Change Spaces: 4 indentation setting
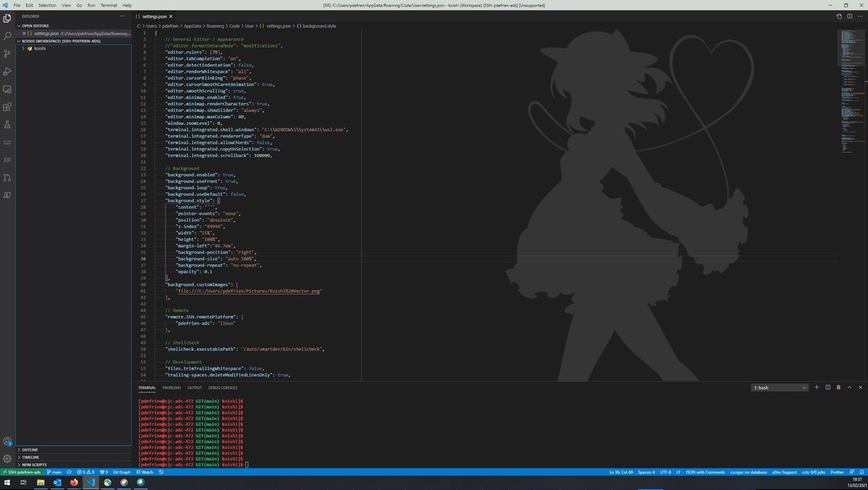Viewport: 868px width, 490px height. (646, 472)
